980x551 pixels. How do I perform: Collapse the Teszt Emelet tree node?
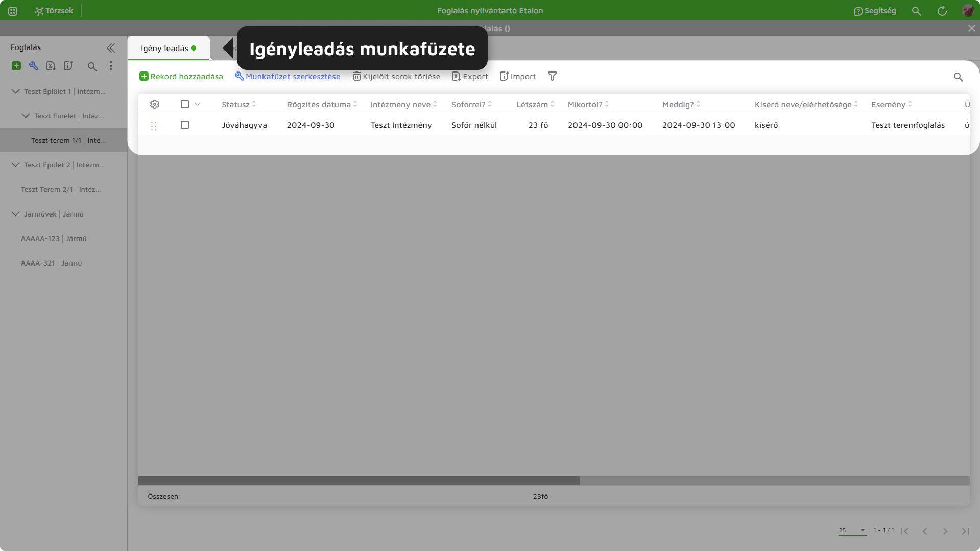[26, 116]
